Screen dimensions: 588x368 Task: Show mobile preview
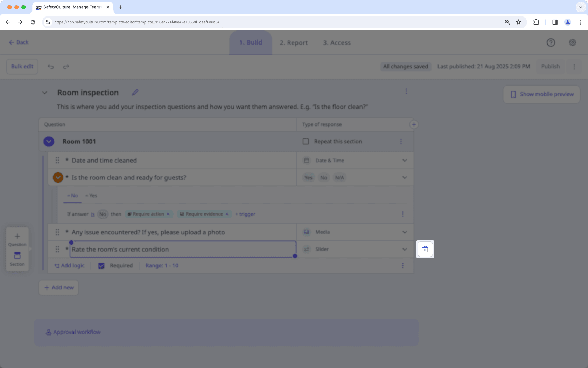coord(541,94)
